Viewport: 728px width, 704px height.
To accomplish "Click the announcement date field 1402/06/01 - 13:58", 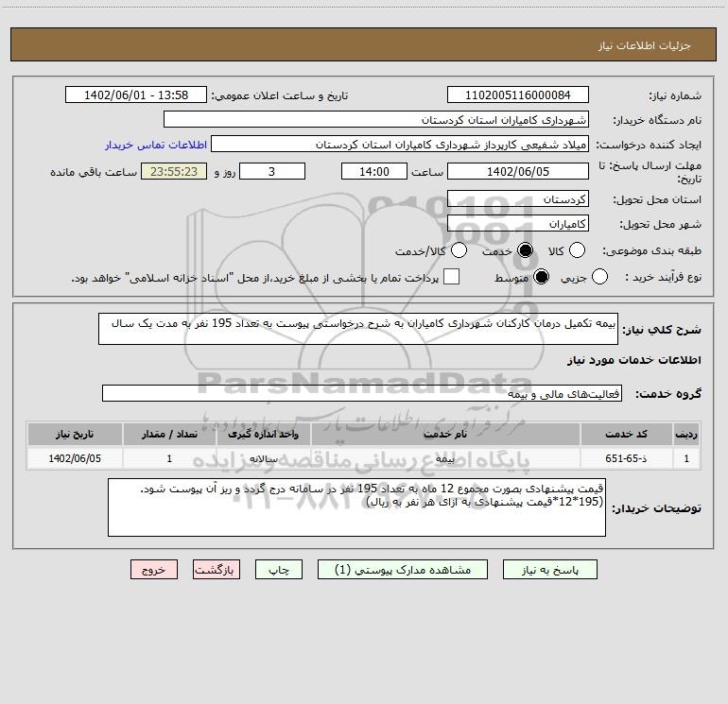I will click(x=136, y=95).
